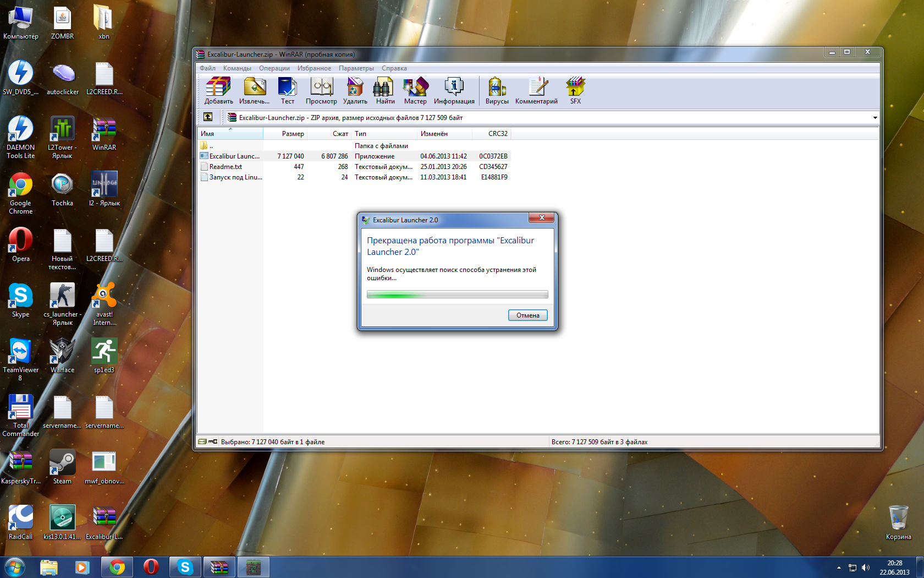Screen dimensions: 924x578
Task: Click the taskbar volume speaker icon
Action: (x=866, y=568)
